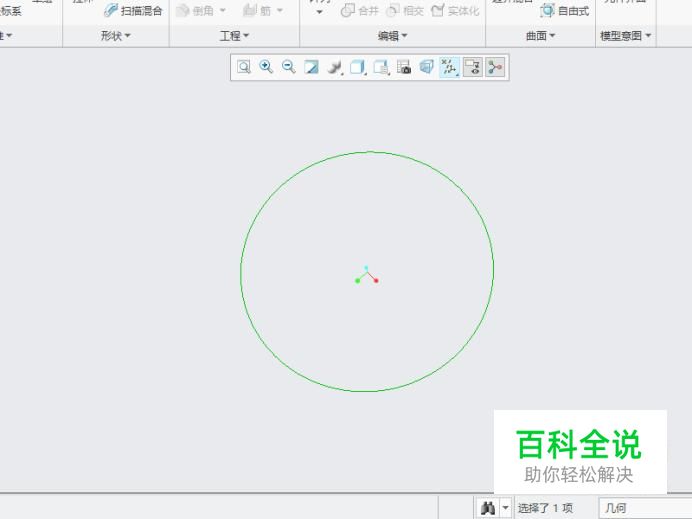The width and height of the screenshot is (692, 519).
Task: Open the View Manager camera icon
Action: coord(404,67)
